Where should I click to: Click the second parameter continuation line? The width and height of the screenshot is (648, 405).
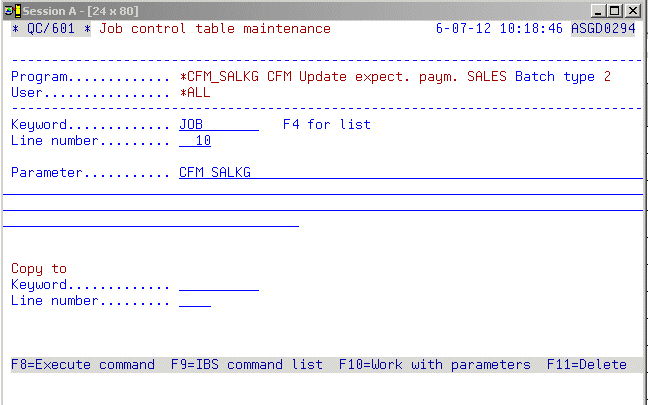pyautogui.click(x=324, y=205)
